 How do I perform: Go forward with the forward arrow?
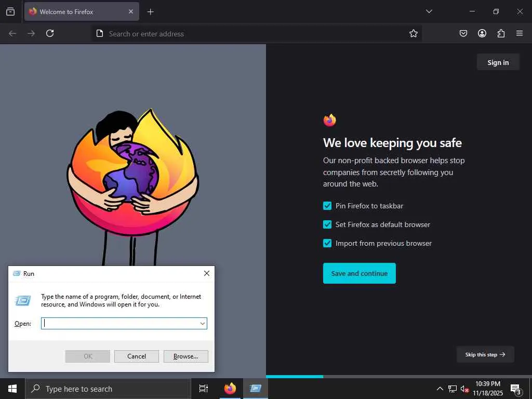31,33
